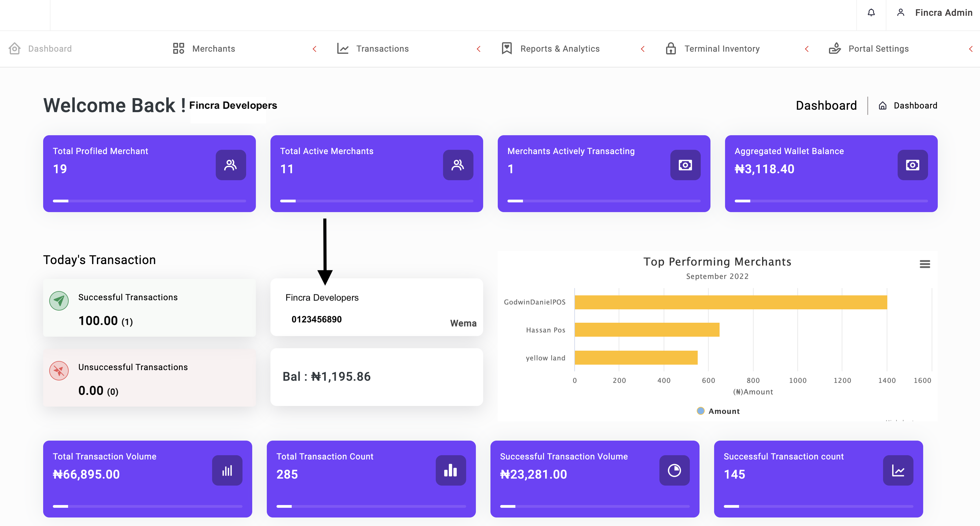Click the user profile icon beside Fincra Admin
Viewport: 980px width, 526px height.
click(x=900, y=13)
